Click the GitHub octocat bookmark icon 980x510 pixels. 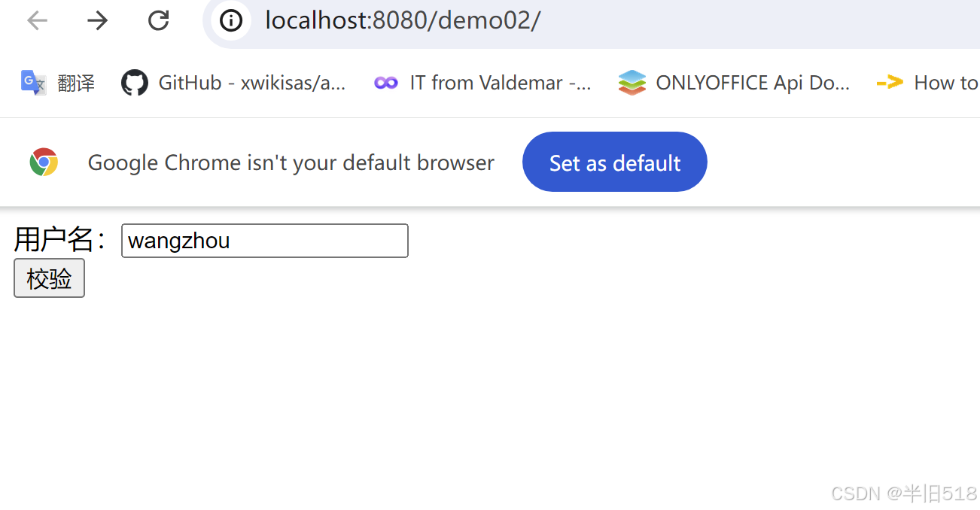[135, 83]
